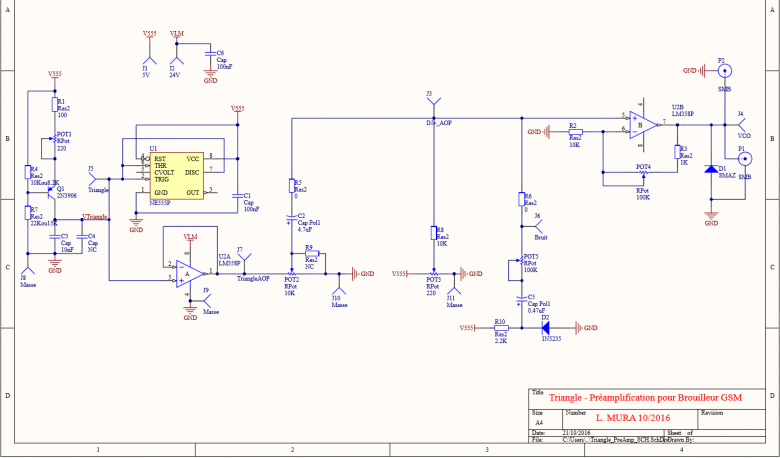
Task: Click the R8 10K resistor
Action: coord(434,234)
